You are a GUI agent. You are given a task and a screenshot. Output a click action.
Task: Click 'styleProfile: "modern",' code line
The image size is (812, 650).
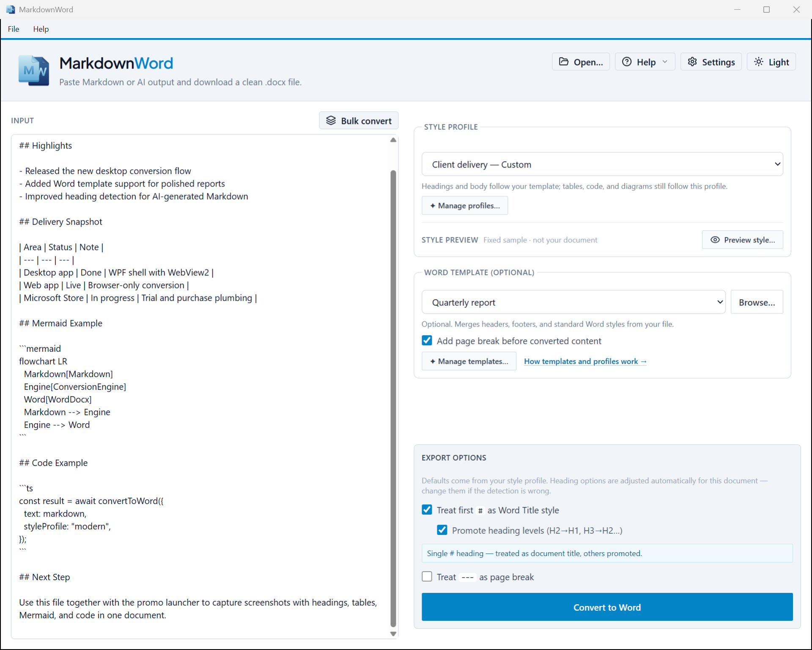[67, 526]
